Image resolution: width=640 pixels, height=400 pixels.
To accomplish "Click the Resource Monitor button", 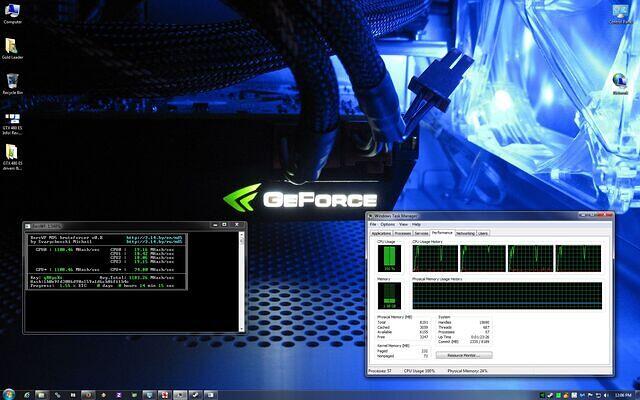I will 464,356.
